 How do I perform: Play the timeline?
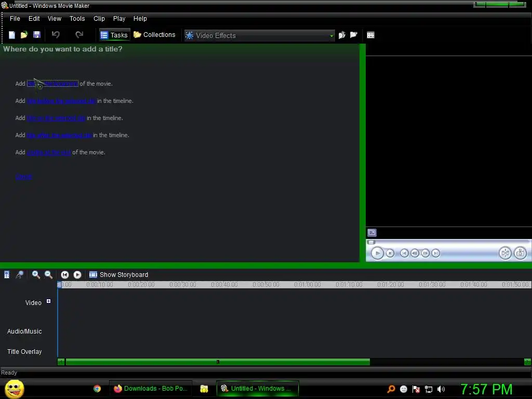click(77, 274)
